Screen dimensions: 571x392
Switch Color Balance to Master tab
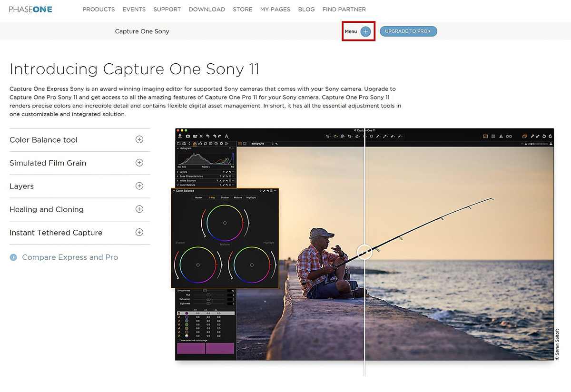(x=198, y=197)
